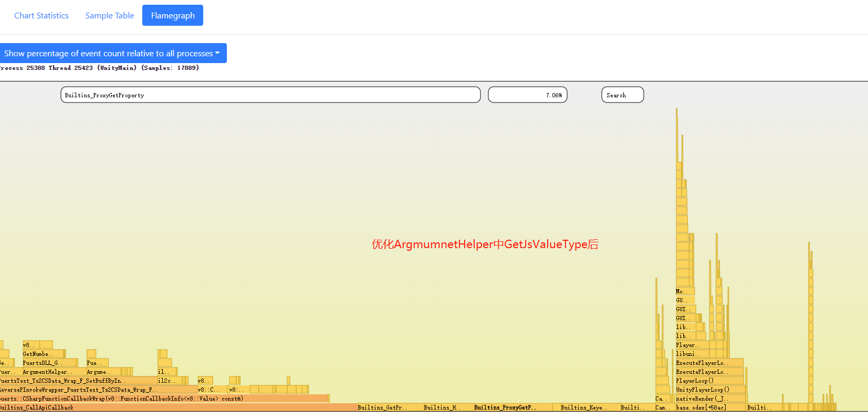Select the ArgumentHelper.. frame
This screenshot has width=868, height=419.
coord(54,372)
